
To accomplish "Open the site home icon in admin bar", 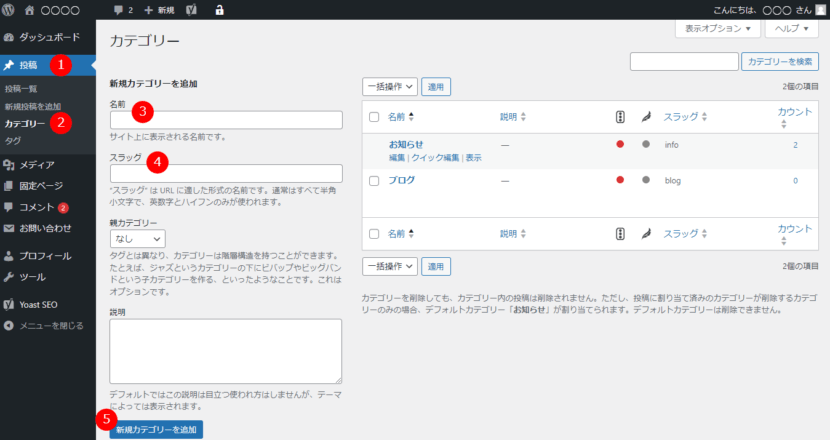I will pyautogui.click(x=29, y=9).
